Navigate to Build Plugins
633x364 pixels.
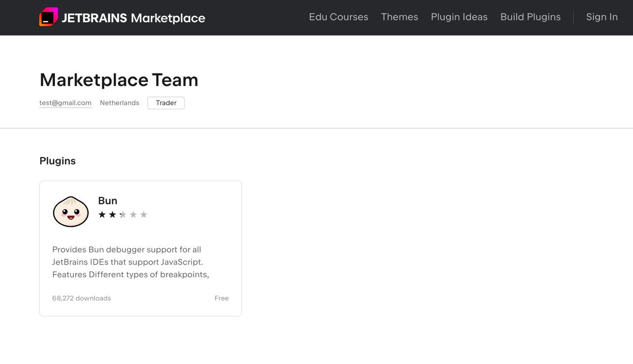530,17
